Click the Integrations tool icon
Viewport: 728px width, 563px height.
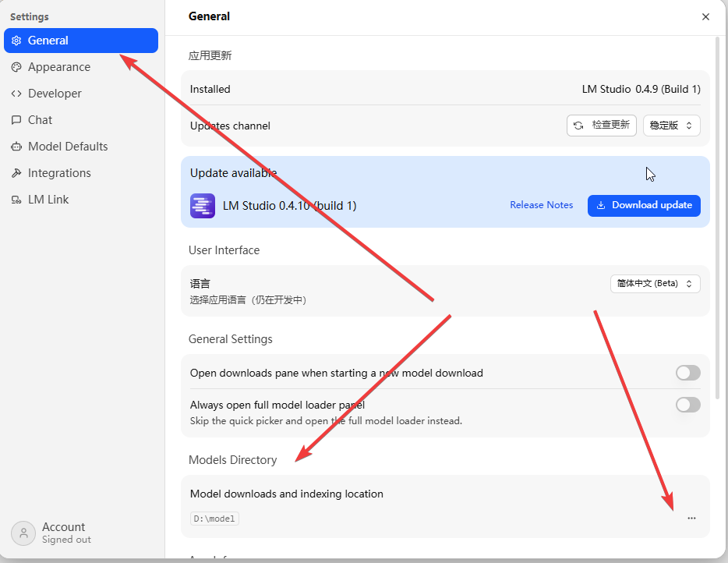[x=16, y=173]
